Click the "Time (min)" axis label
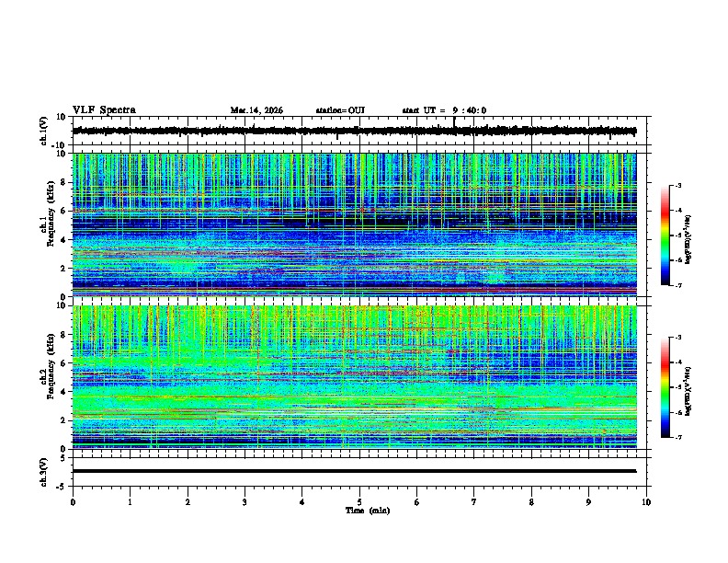The width and height of the screenshot is (728, 563). tap(368, 511)
